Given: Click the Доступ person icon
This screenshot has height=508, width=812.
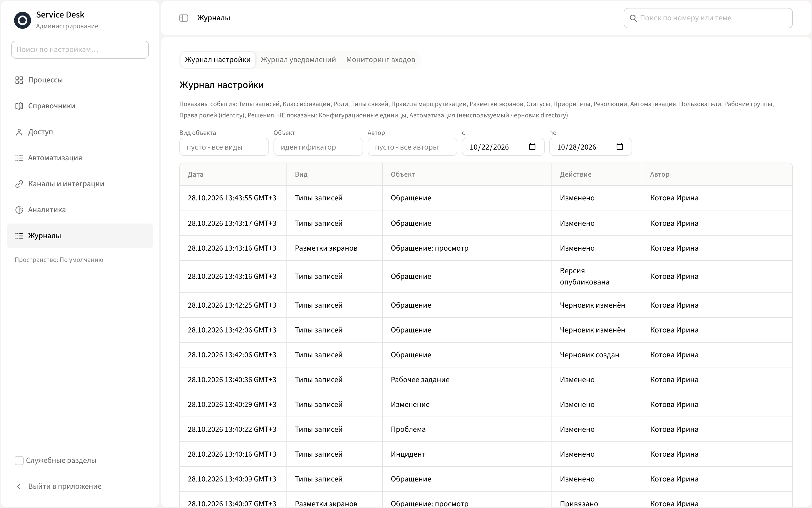Looking at the screenshot, I should [x=19, y=132].
